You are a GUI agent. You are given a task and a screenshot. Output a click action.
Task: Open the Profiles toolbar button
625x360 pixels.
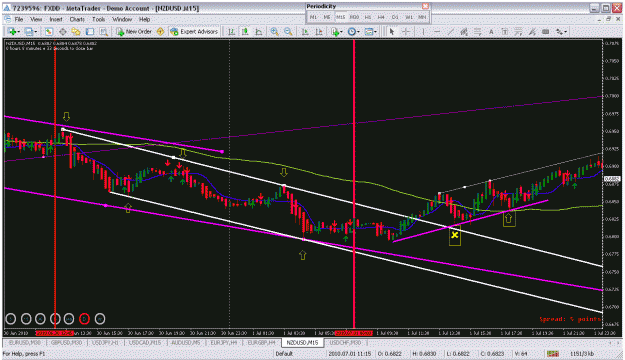click(x=30, y=31)
